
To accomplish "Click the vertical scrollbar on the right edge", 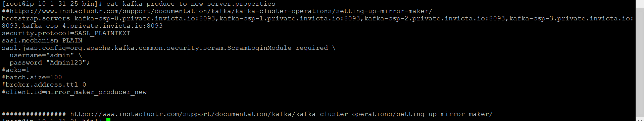I will pyautogui.click(x=640, y=60).
